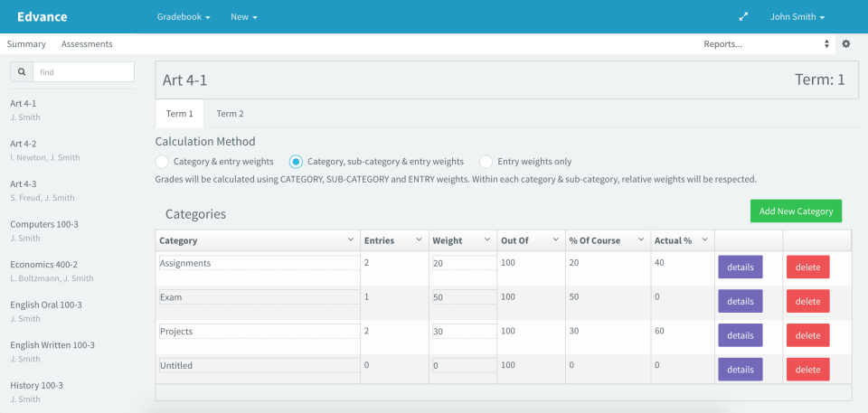Open Actual % column filter chevron
The height and width of the screenshot is (413, 868).
point(704,240)
